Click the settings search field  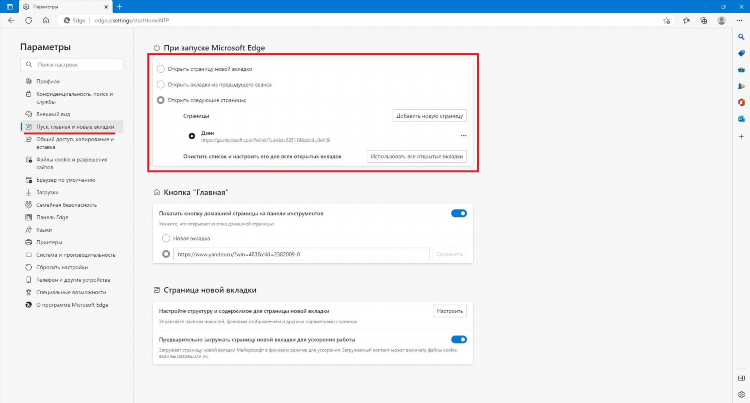(72, 65)
